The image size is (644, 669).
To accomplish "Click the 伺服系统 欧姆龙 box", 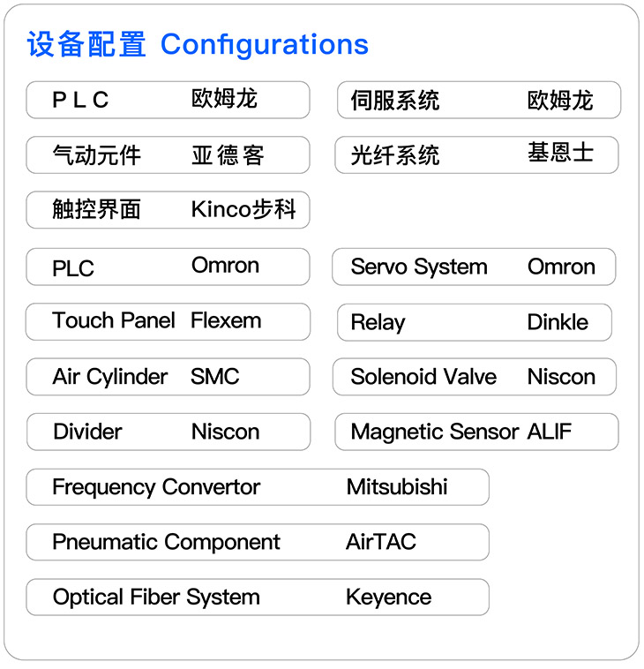I will click(478, 101).
